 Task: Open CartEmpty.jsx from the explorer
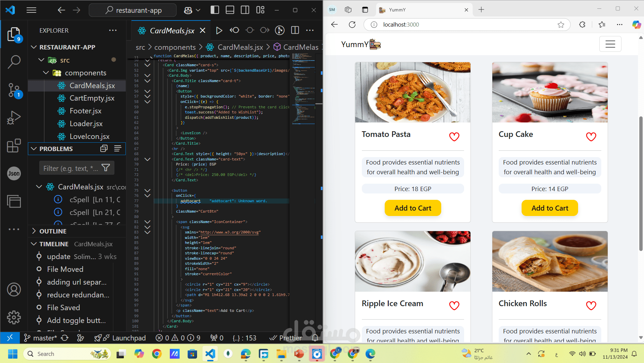91,98
